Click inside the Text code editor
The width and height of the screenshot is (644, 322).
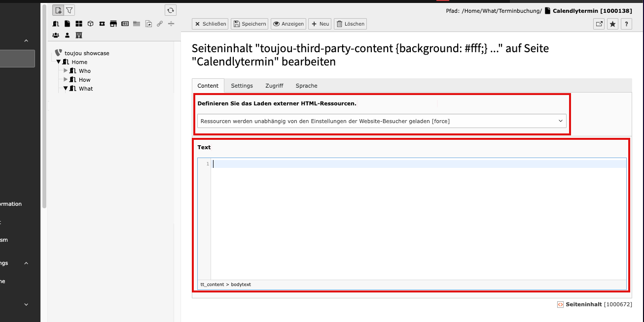pos(418,222)
